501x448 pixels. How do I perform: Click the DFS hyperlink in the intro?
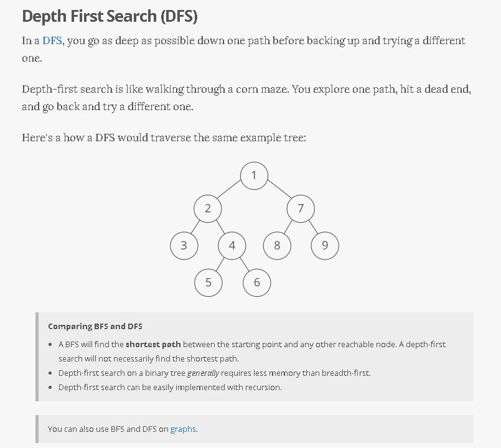52,41
